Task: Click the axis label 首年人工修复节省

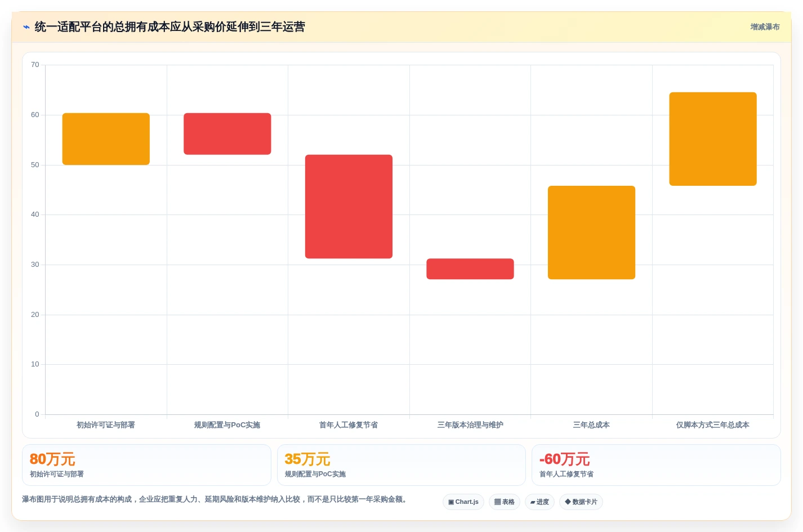Action: [349, 425]
